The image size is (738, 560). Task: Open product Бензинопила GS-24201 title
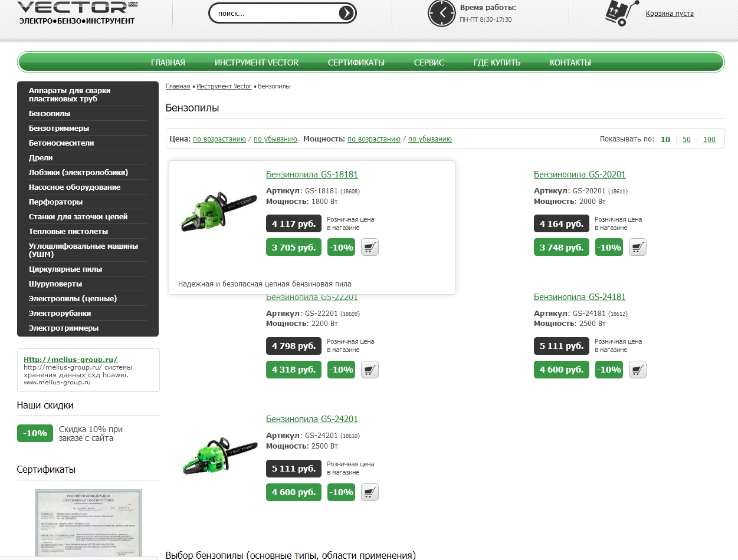tap(312, 419)
